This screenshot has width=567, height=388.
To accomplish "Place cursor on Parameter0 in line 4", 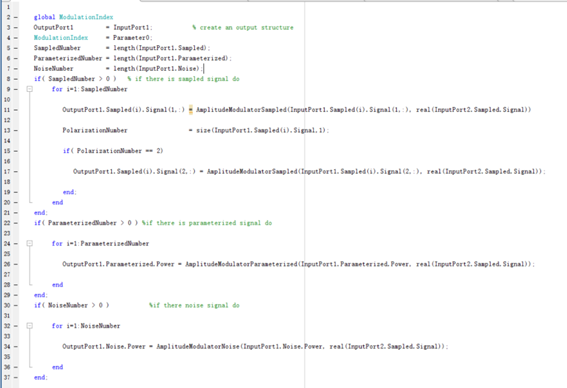I will [131, 38].
